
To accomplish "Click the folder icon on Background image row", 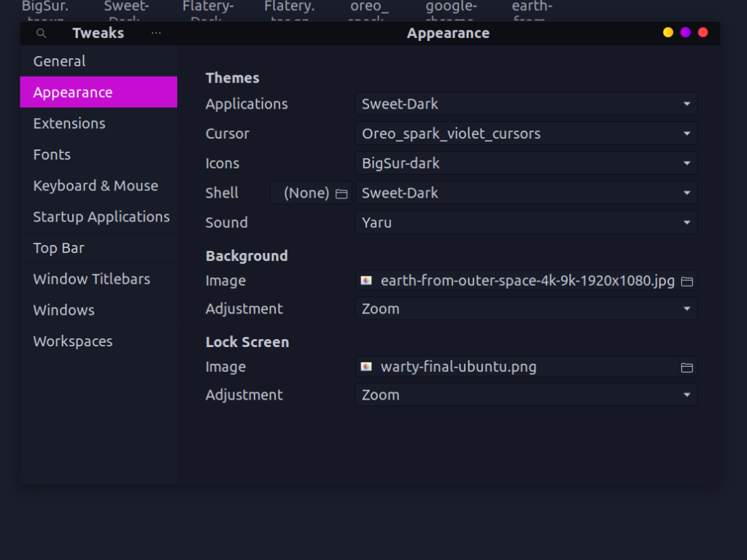I will [x=686, y=281].
